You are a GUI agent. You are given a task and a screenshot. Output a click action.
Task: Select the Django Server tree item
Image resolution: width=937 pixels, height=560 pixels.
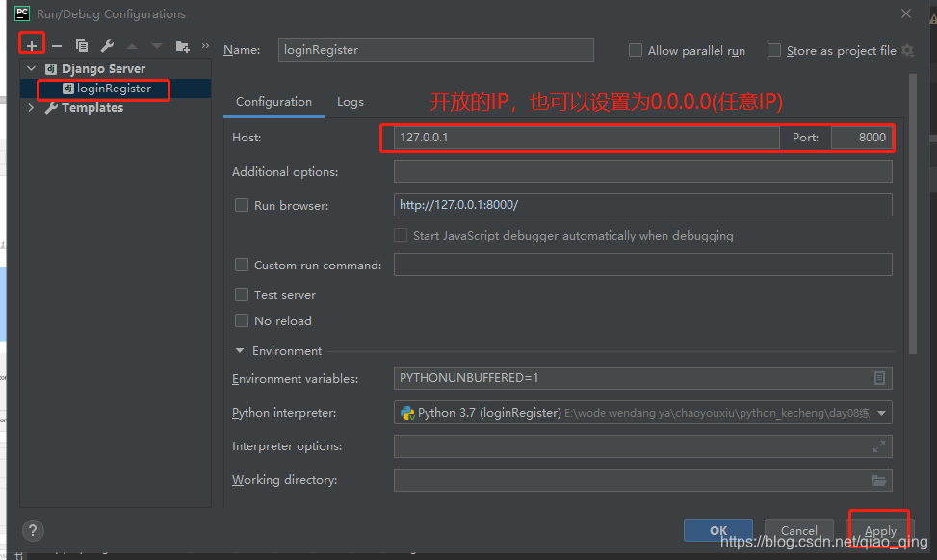click(x=103, y=68)
